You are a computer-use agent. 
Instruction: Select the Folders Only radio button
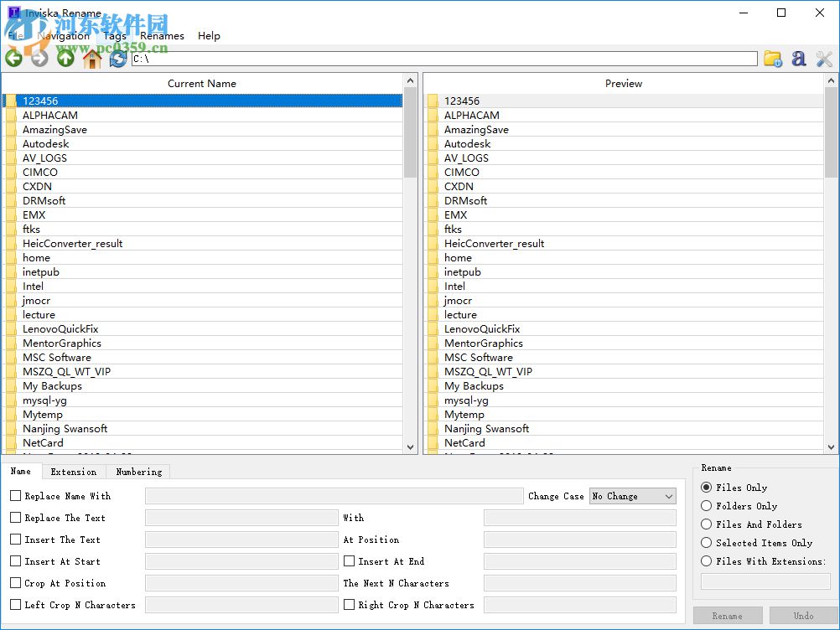coord(707,506)
